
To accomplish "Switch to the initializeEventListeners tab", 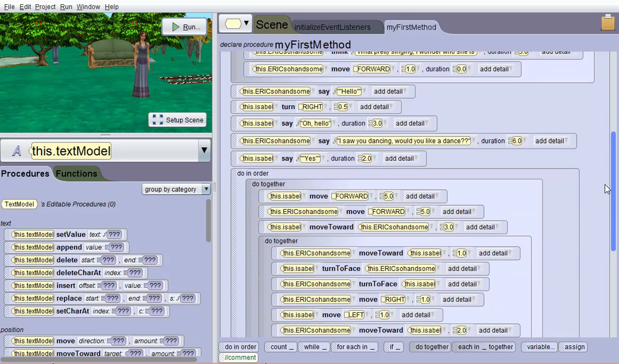I will [332, 27].
